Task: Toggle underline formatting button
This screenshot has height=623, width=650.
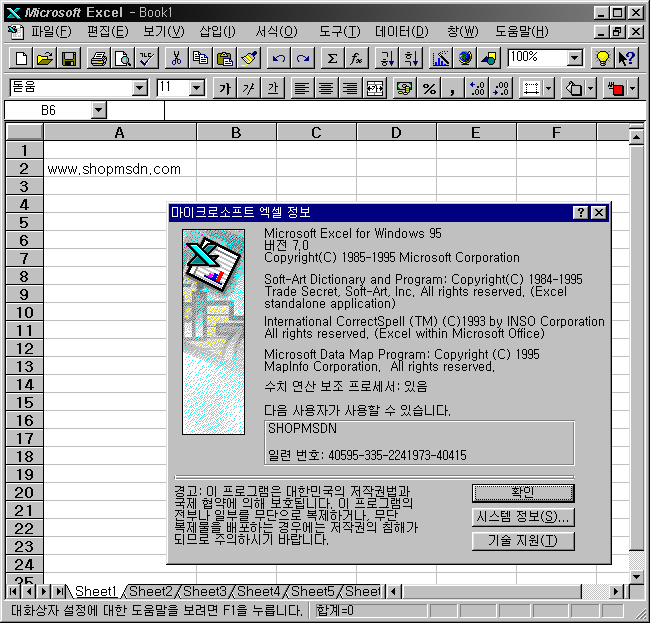Action: pos(273,88)
